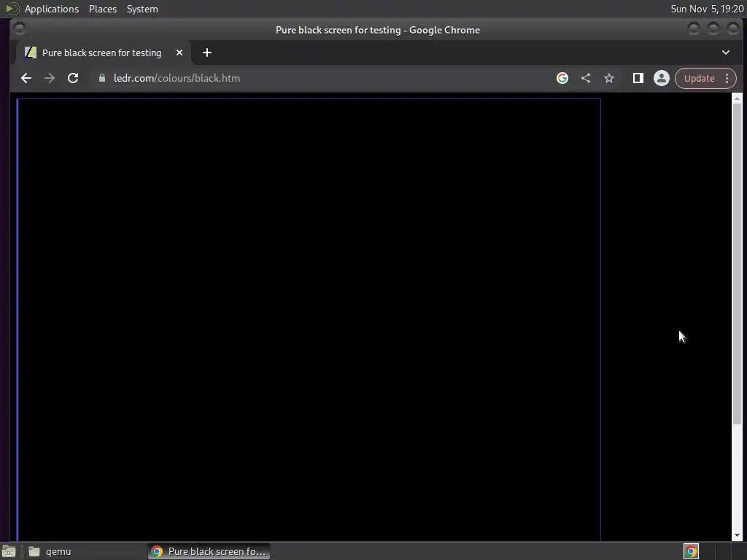Bookmark this tab with star icon

pyautogui.click(x=609, y=78)
